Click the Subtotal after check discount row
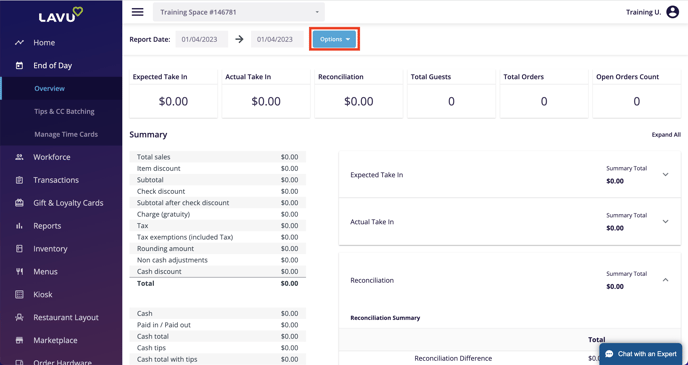This screenshot has height=365, width=688. coord(218,203)
